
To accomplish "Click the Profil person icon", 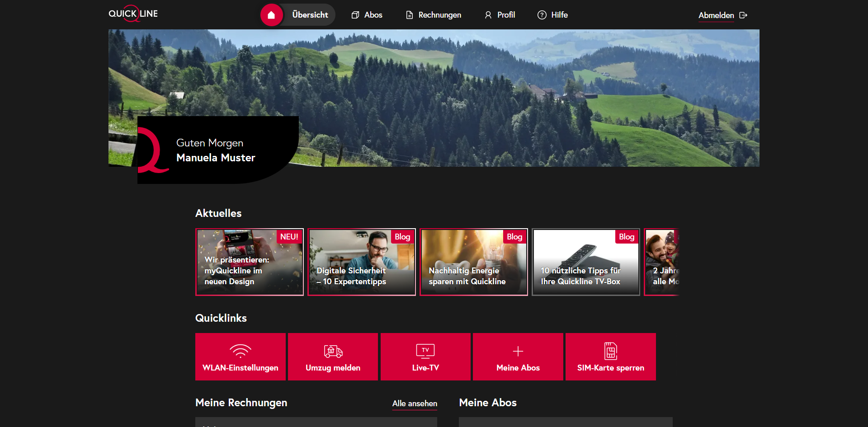I will pos(488,15).
